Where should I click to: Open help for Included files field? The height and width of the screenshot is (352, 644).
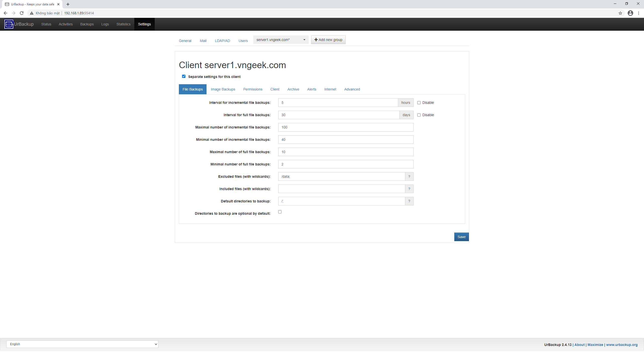click(x=409, y=189)
